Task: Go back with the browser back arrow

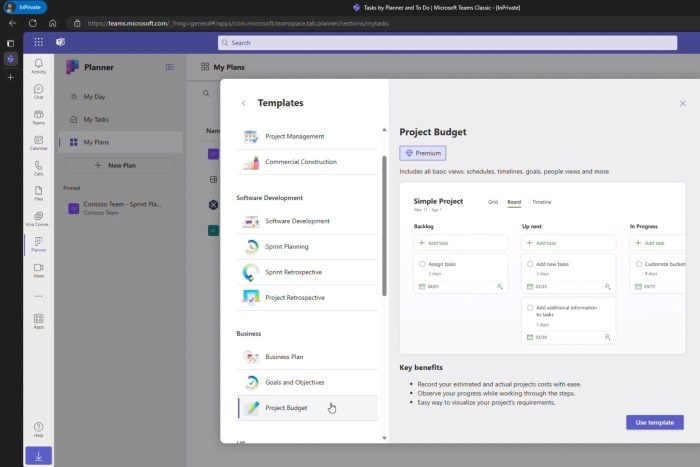Action: tap(12, 23)
